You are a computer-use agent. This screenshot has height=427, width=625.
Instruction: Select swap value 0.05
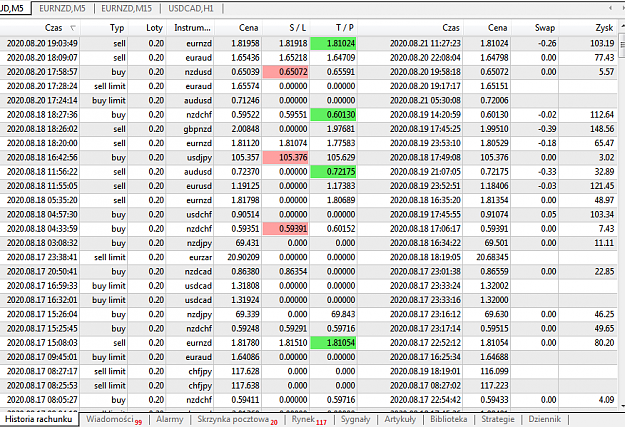click(x=548, y=214)
